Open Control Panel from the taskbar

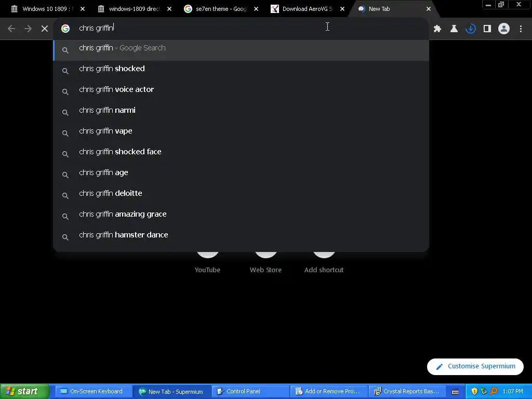tap(250, 392)
